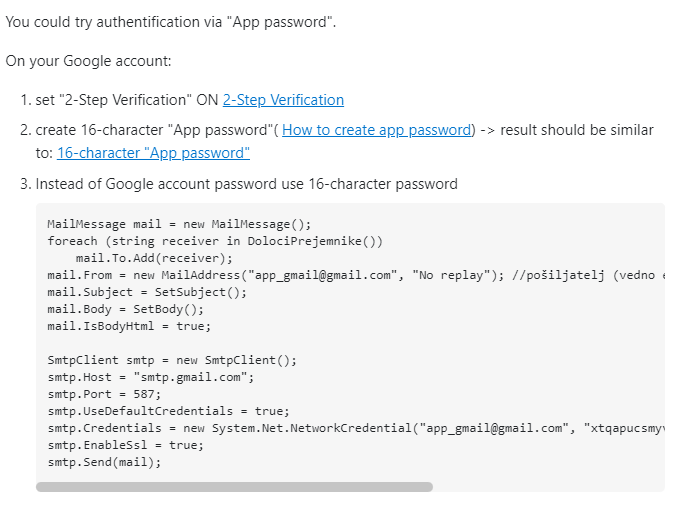Open "How to create app password" link
The image size is (680, 509).
coord(376,130)
